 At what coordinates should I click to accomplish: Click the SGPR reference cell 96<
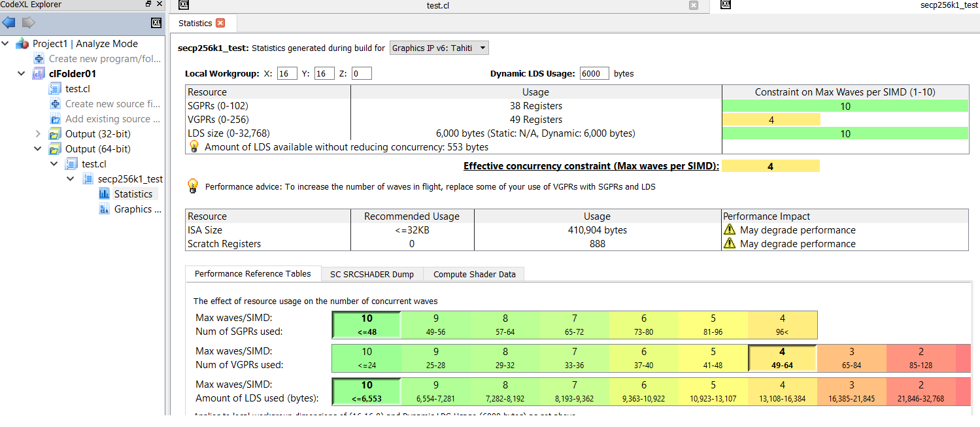[x=783, y=325]
